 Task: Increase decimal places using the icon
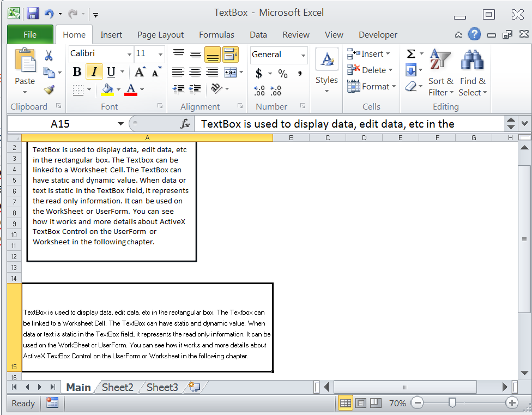pos(259,91)
